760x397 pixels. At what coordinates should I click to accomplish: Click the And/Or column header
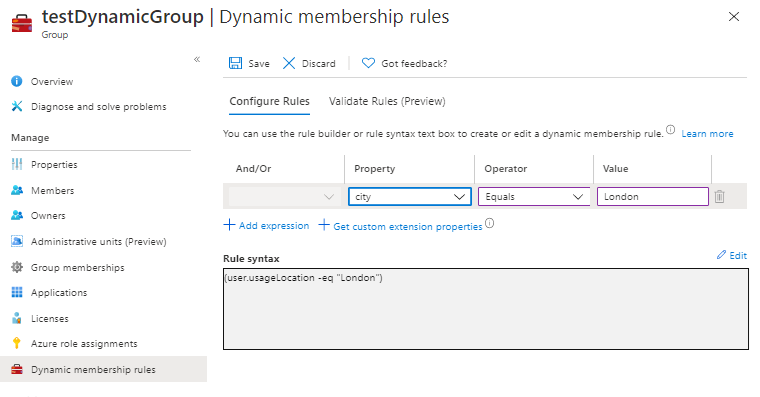(253, 169)
